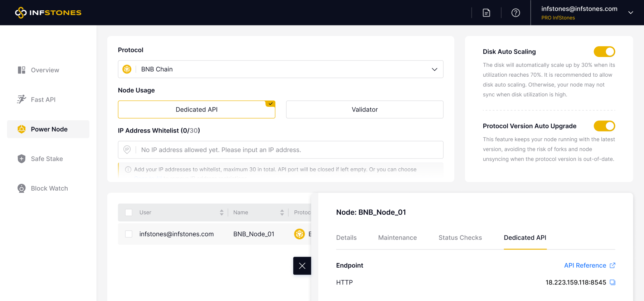Click the Power Node hexagon icon
Image resolution: width=644 pixels, height=301 pixels.
point(21,129)
